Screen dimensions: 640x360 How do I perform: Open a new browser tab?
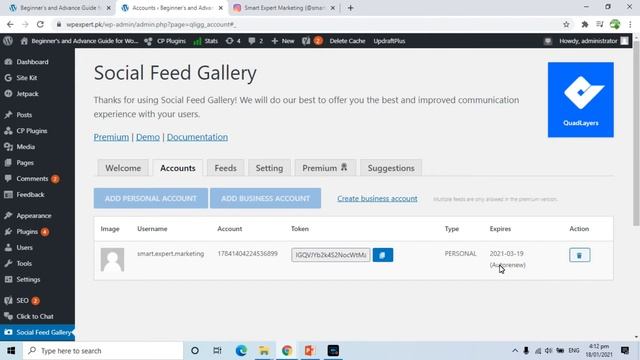tap(351, 8)
